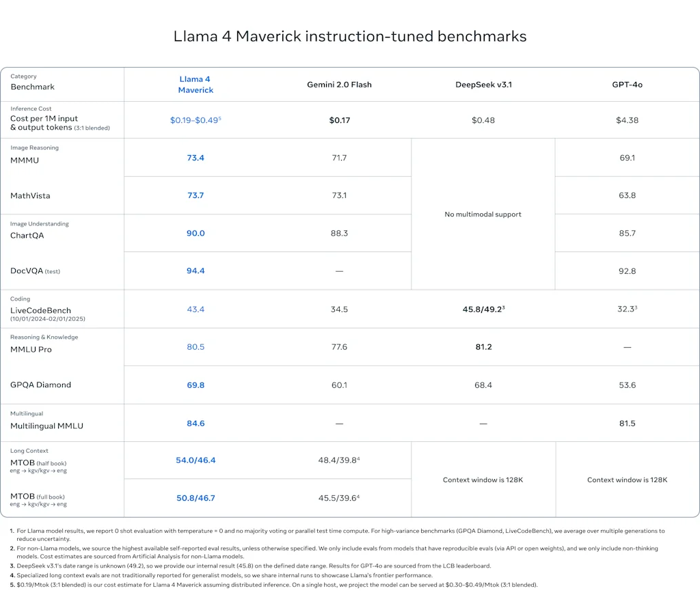Click the 92.8 GPT-4o DocVQA score

pos(628,271)
